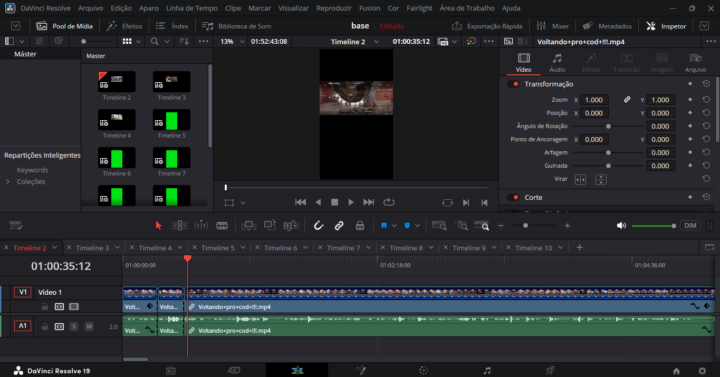Play the timeline forward

pyautogui.click(x=351, y=202)
